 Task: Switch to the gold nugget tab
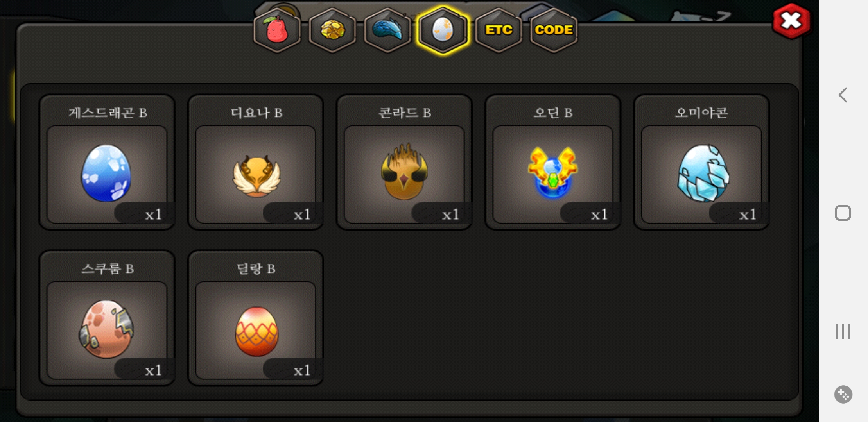tap(332, 30)
